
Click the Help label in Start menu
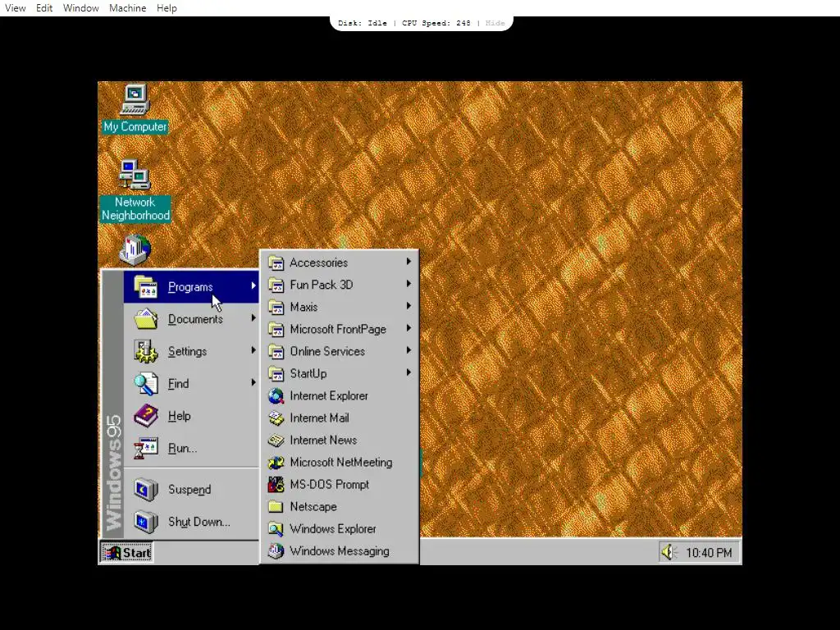coord(180,416)
